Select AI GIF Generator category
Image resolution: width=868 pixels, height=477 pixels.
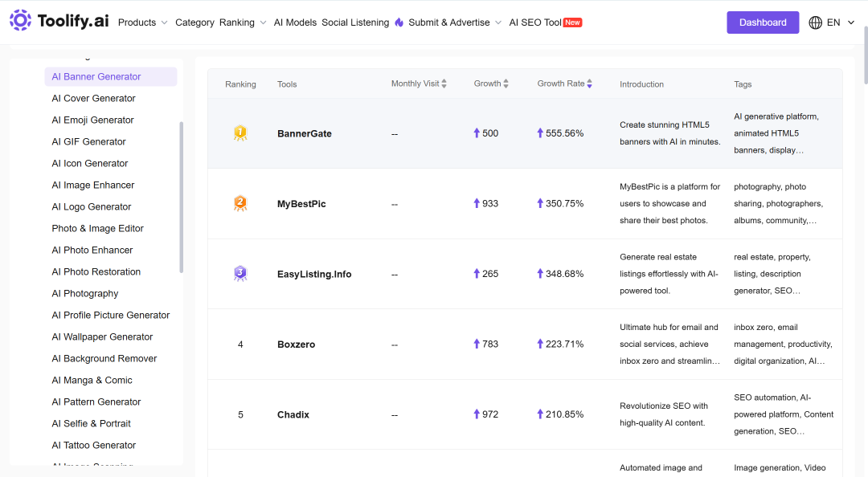click(x=88, y=141)
